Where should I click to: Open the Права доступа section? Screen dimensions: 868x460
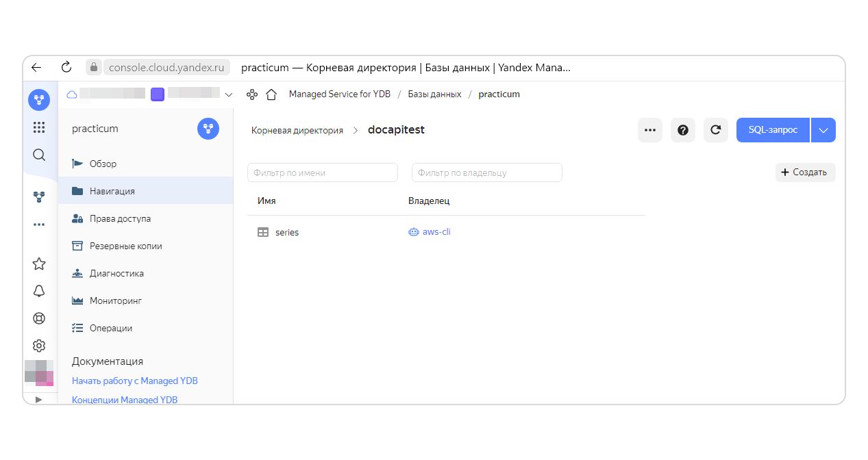[146, 218]
